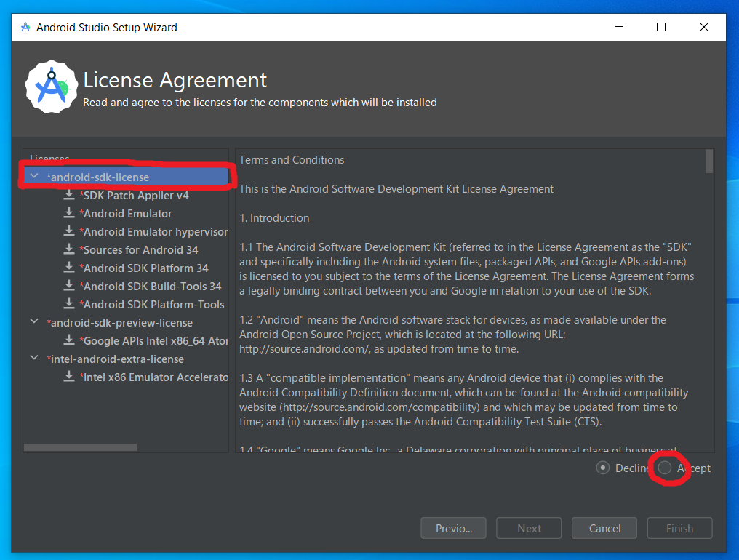Click download icon beside SDK Patch Applier v4

pos(69,195)
